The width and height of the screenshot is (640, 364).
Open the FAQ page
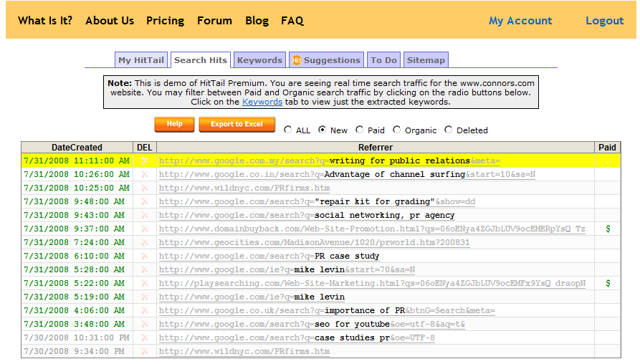(292, 20)
